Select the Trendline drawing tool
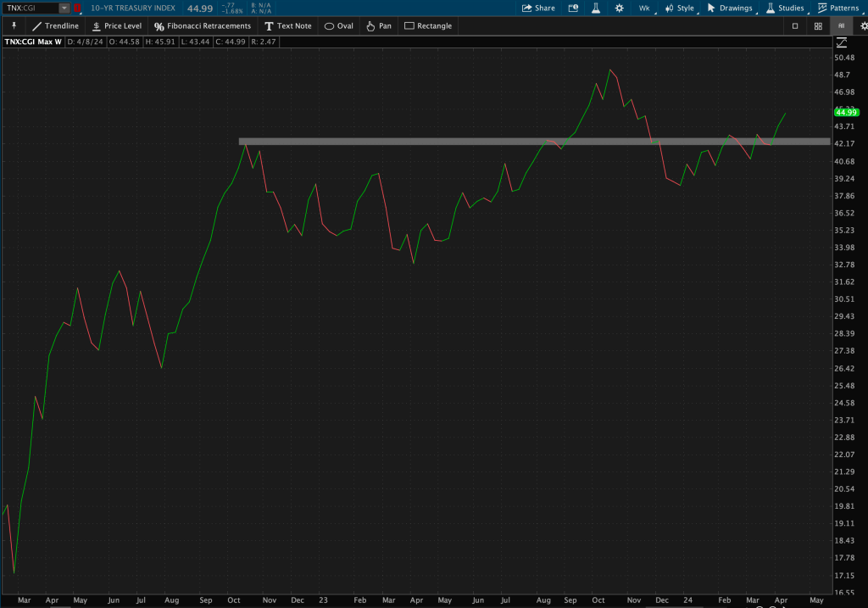This screenshot has height=608, width=868. tap(55, 25)
